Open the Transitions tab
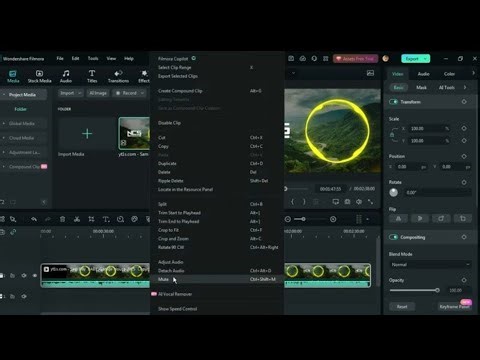This screenshot has height=360, width=480. (118, 76)
